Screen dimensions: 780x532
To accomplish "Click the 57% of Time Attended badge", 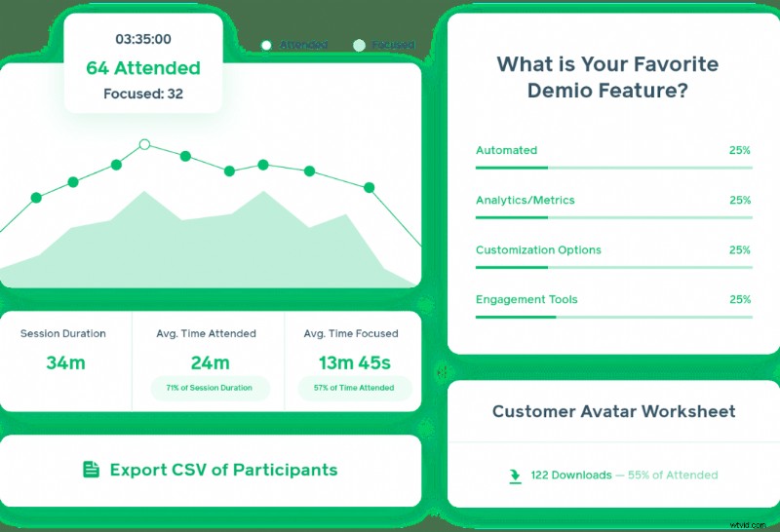I will pyautogui.click(x=354, y=388).
